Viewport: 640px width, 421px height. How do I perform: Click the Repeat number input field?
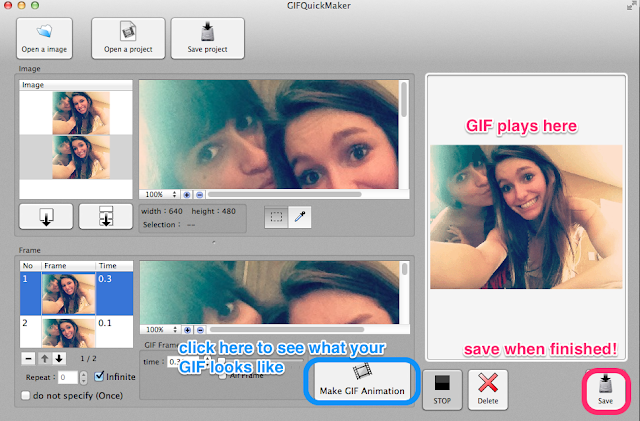pyautogui.click(x=68, y=377)
